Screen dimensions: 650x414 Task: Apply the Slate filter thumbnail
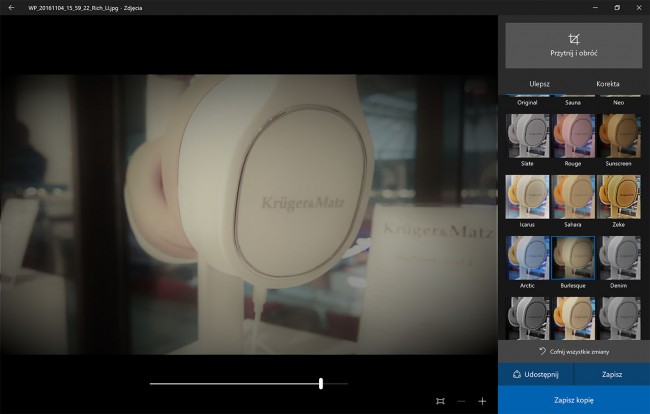527,136
